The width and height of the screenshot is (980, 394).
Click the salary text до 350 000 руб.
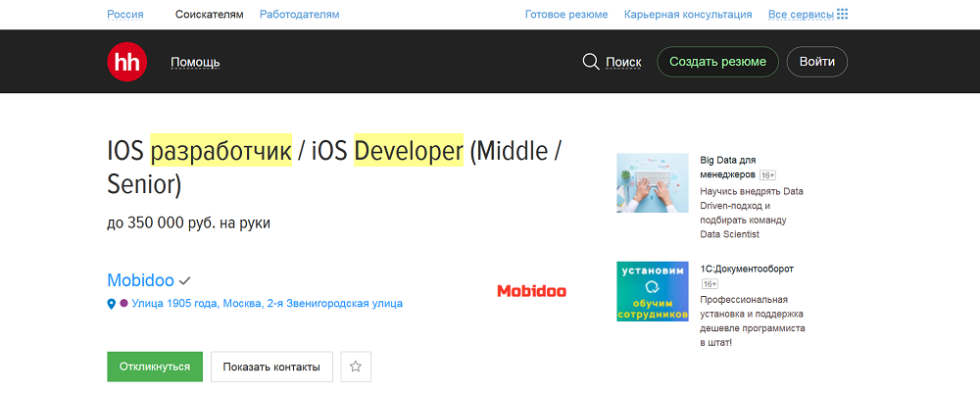tap(189, 222)
